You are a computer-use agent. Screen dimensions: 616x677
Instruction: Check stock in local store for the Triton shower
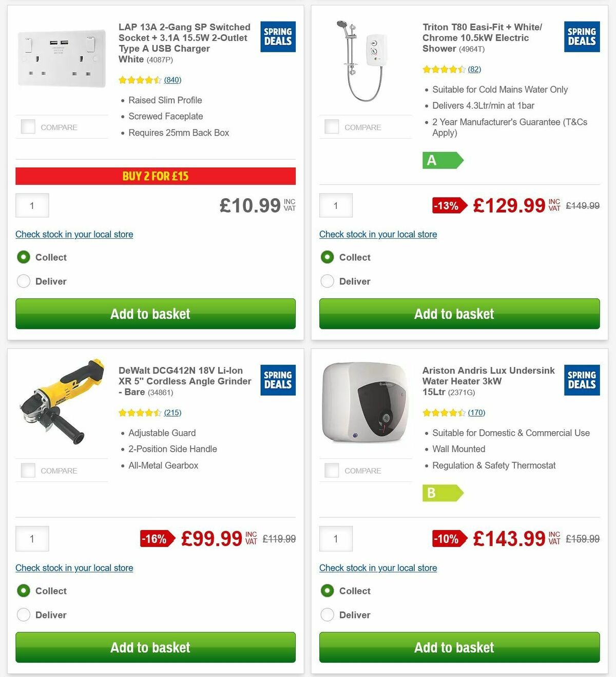point(378,234)
